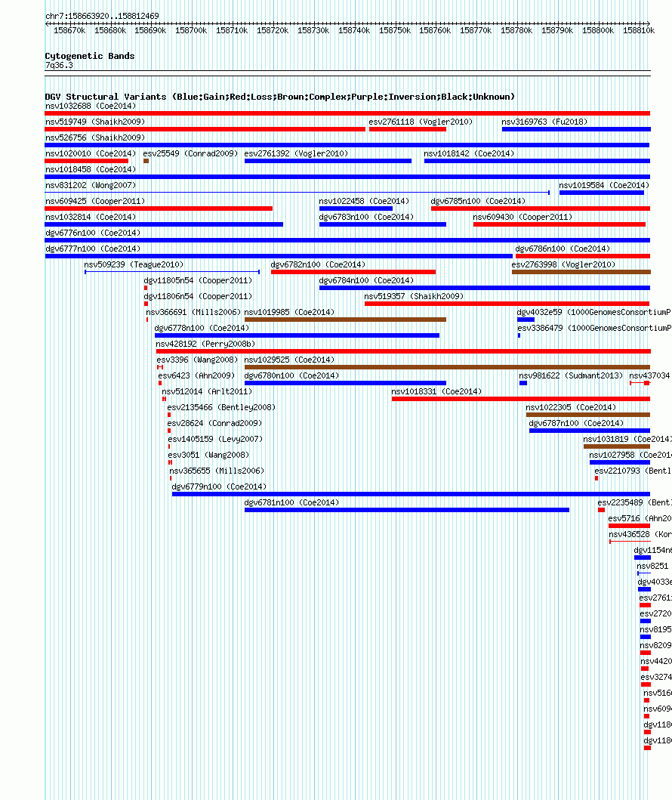Click nsv366691 (Mills2006) label
The height and width of the screenshot is (800, 672).
point(193,312)
